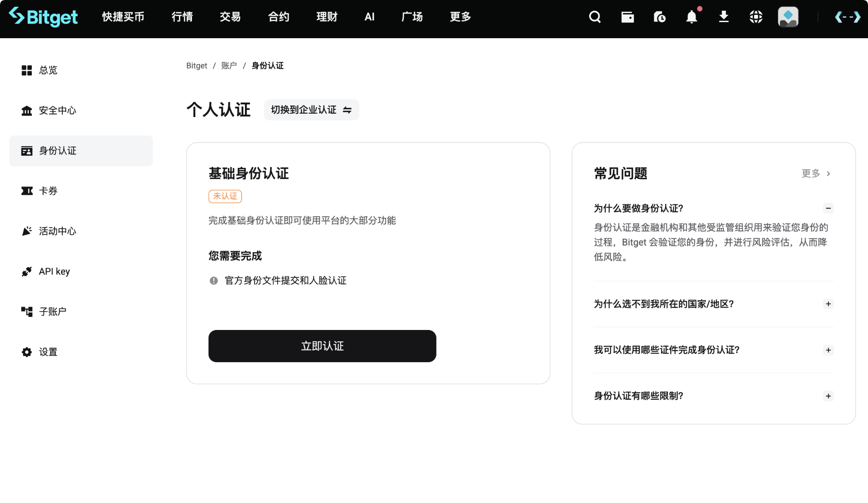This screenshot has height=503, width=868.
Task: Click the ID card icon for 身份认证
Action: click(27, 151)
